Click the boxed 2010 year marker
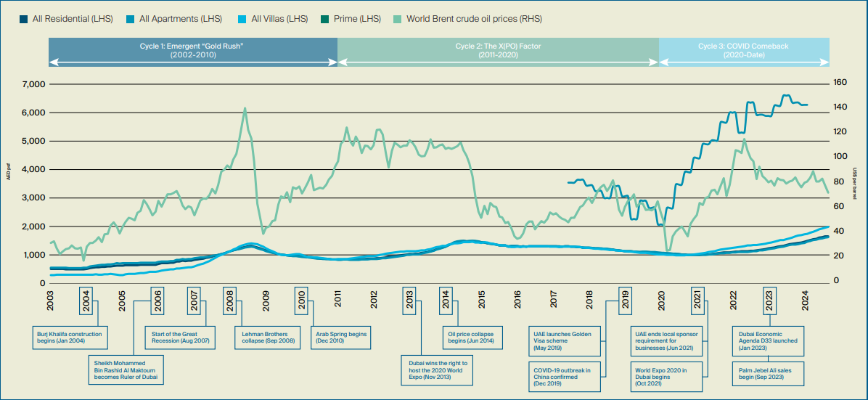 (302, 301)
